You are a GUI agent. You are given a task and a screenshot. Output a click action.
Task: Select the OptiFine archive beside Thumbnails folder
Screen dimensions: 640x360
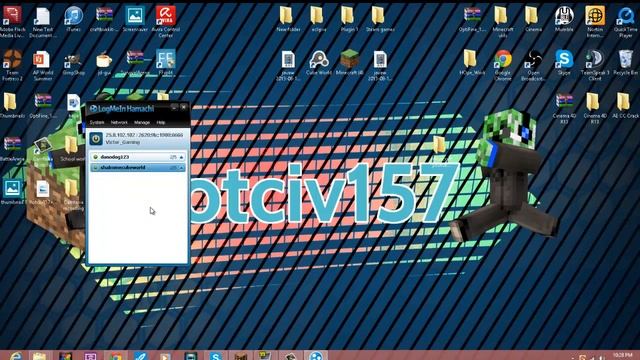43,105
